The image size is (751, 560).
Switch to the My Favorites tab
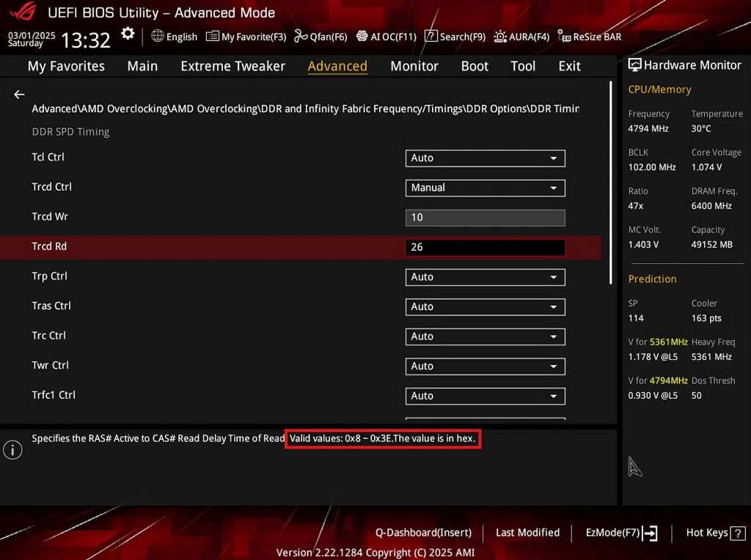(x=66, y=66)
